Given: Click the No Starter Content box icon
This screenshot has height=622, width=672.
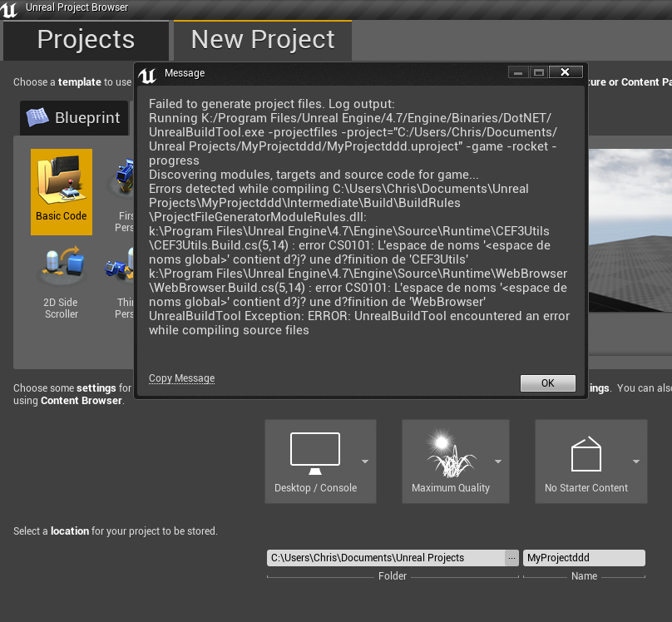Looking at the screenshot, I should 586,454.
